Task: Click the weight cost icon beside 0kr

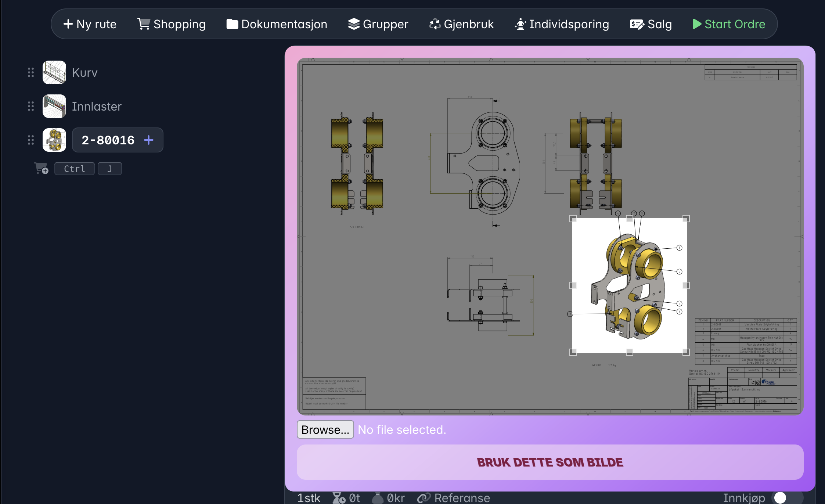Action: 378,498
